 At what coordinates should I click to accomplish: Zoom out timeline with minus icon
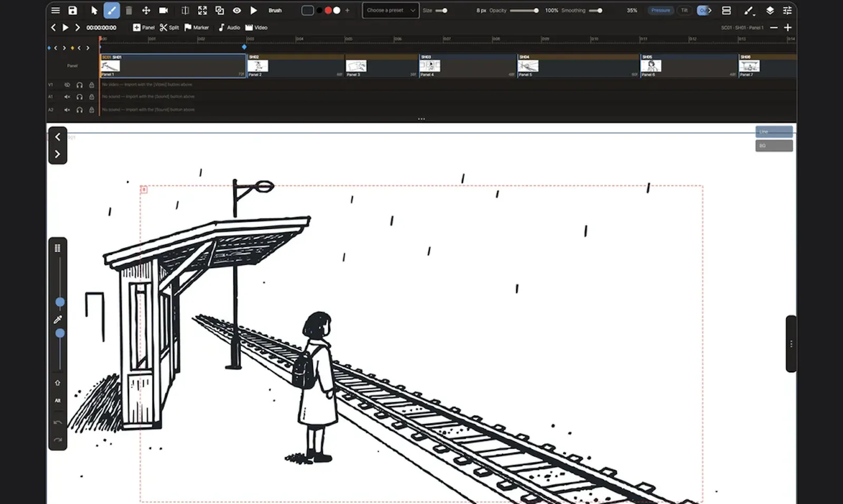[x=773, y=27]
